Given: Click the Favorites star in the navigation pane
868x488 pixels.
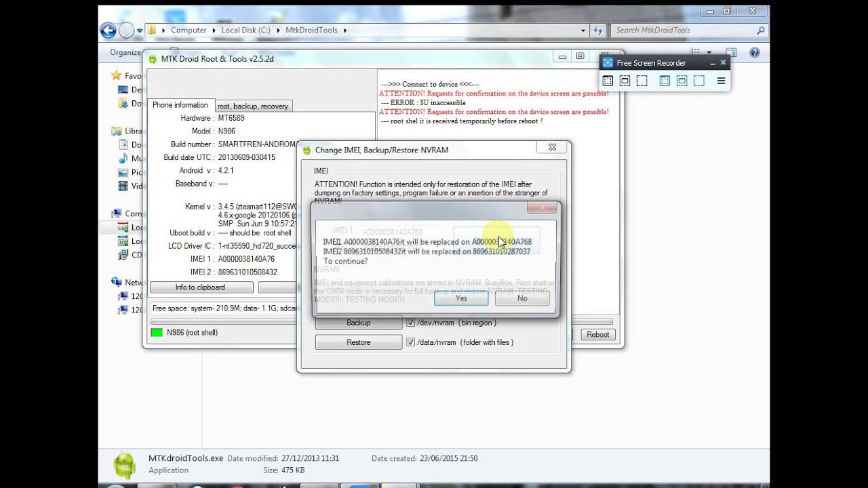Looking at the screenshot, I should [x=116, y=76].
